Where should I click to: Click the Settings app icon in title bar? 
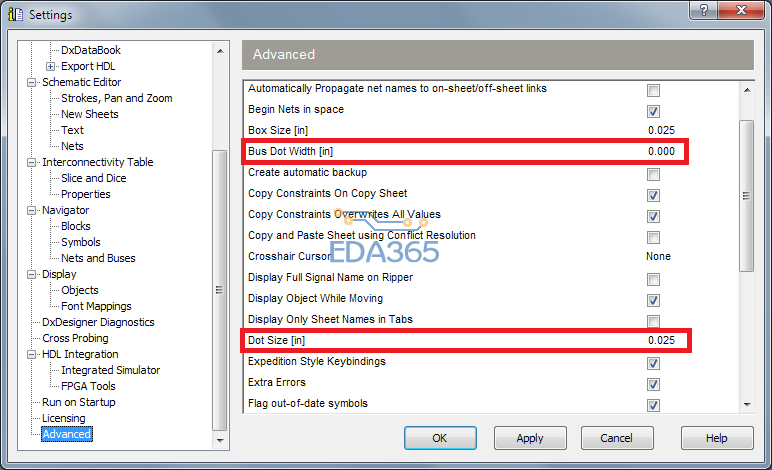click(15, 14)
